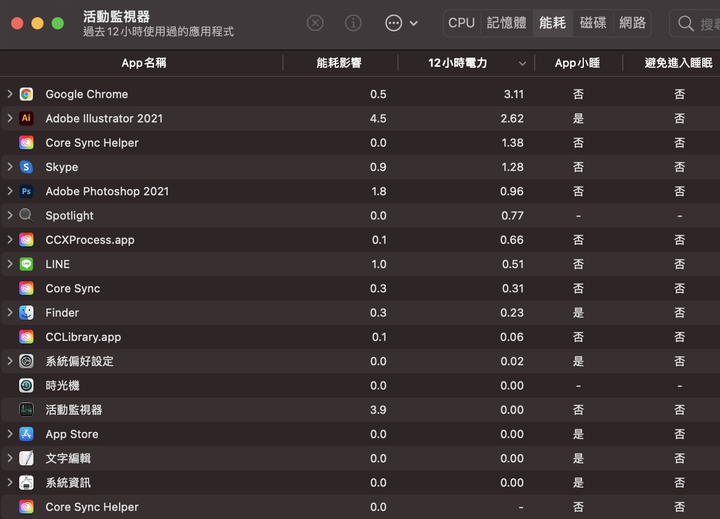Click the 文字編輯 TextEdit icon
The height and width of the screenshot is (519, 720).
tap(26, 458)
